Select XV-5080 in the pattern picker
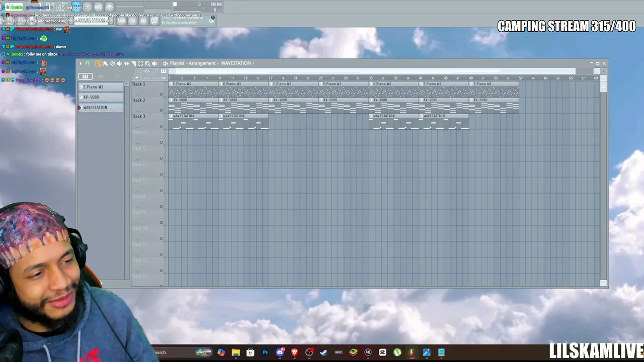 pos(101,97)
